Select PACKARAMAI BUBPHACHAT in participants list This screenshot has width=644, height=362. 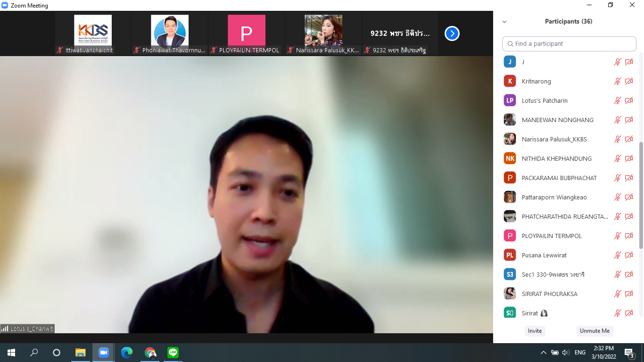pyautogui.click(x=568, y=178)
